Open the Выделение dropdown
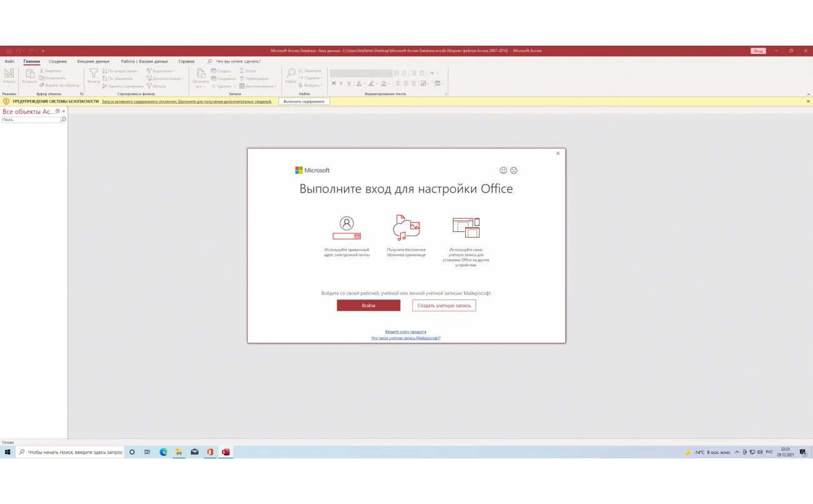This screenshot has height=504, width=813. pyautogui.click(x=161, y=71)
